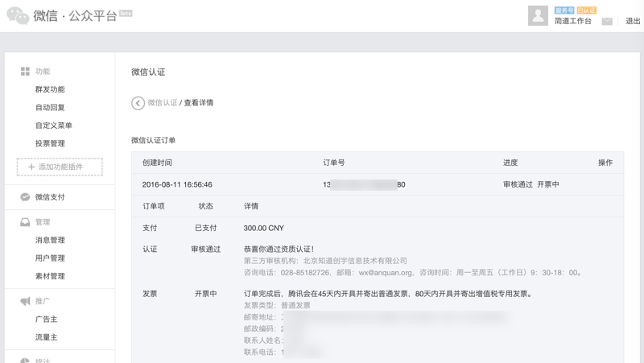Open 微信支付 section
Image resolution: width=644 pixels, height=363 pixels.
[50, 197]
